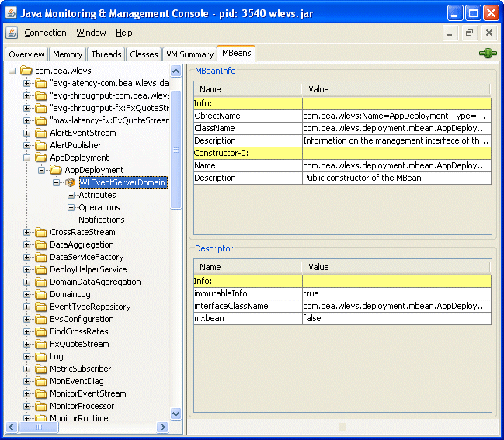Screen dimensions: 504x440
Task: Collapse the AppDeployment top-level tree node
Action: (x=27, y=158)
